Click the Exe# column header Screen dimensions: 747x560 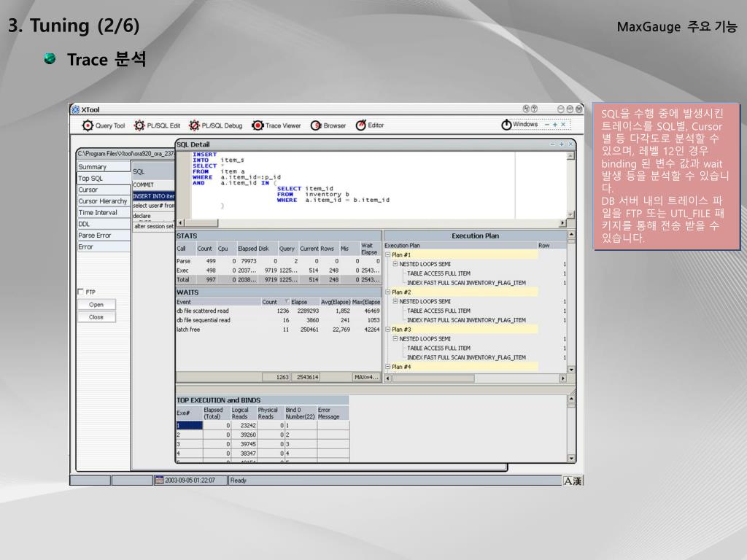189,413
